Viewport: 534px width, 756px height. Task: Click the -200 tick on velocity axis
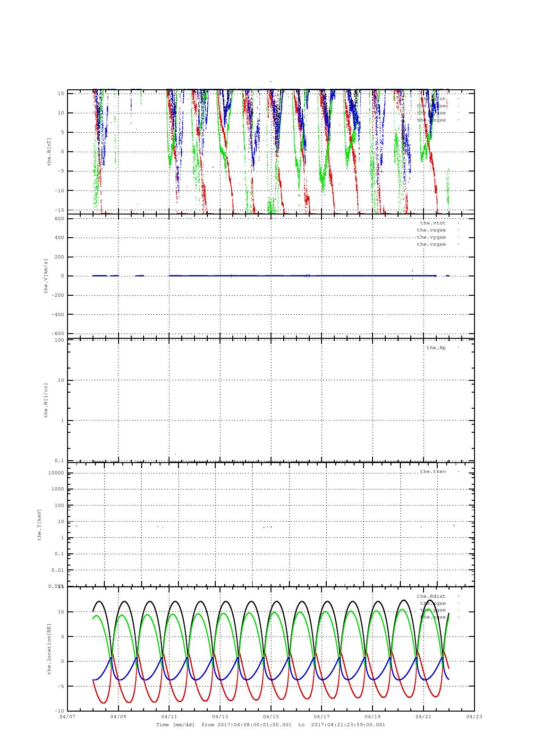coord(58,295)
